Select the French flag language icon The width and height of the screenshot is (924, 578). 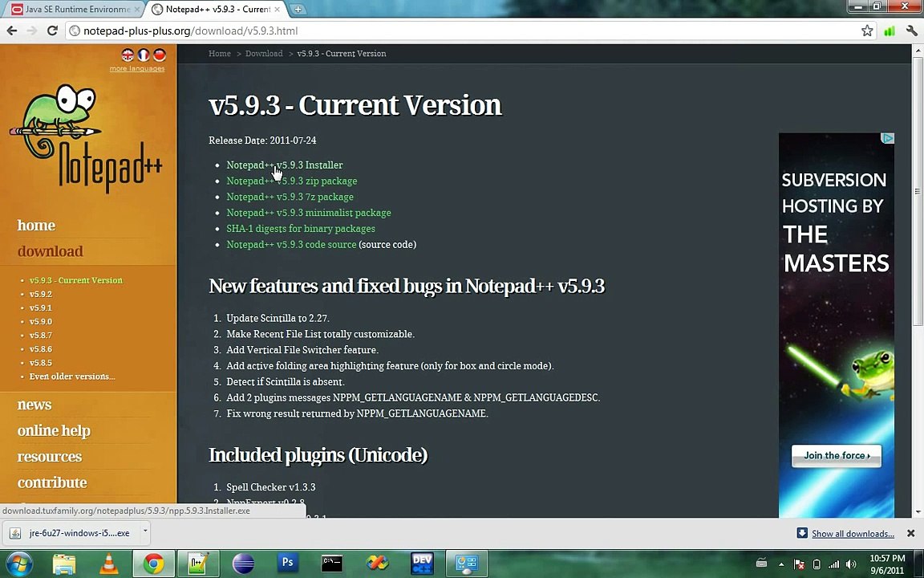click(144, 55)
